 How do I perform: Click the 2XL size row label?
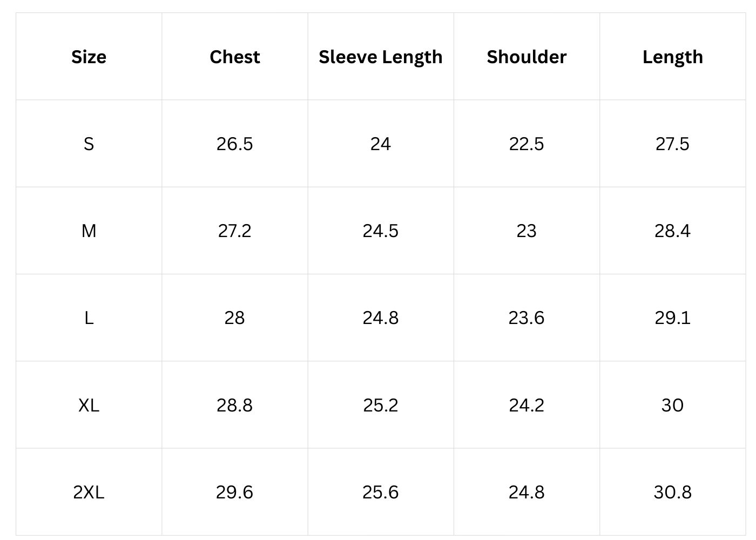[89, 492]
